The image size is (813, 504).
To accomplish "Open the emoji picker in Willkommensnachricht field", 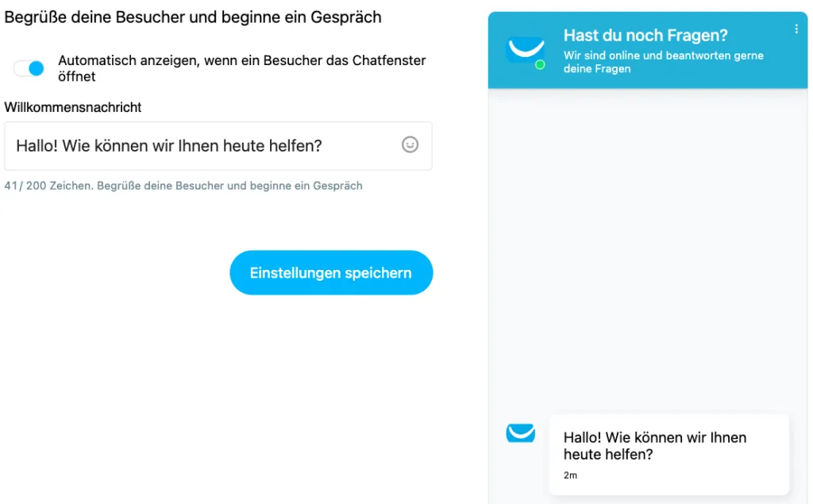I will pyautogui.click(x=410, y=144).
